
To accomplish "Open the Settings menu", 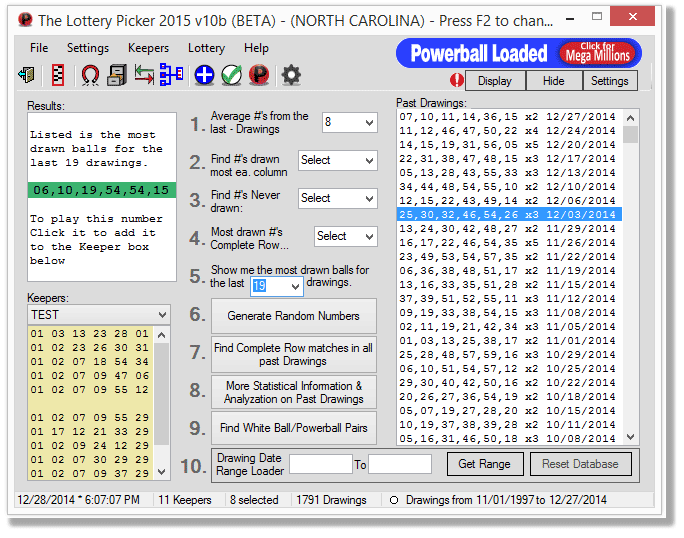I will [88, 48].
